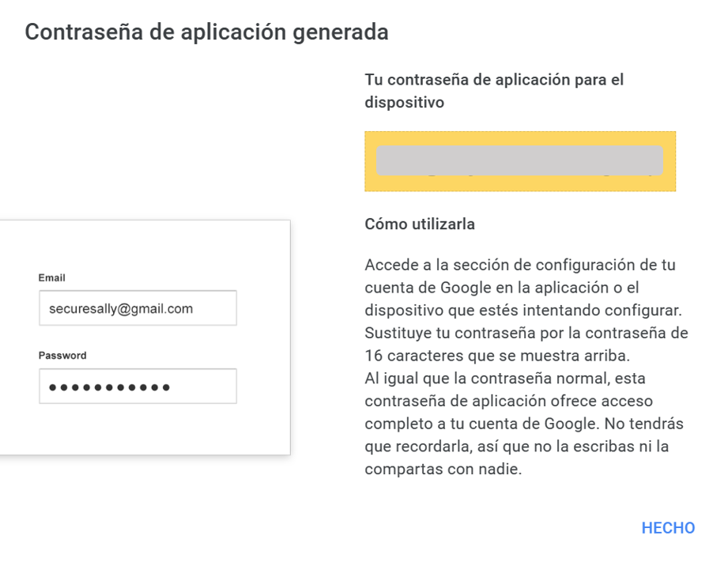
Task: Select the yellow app password box
Action: pyautogui.click(x=520, y=161)
